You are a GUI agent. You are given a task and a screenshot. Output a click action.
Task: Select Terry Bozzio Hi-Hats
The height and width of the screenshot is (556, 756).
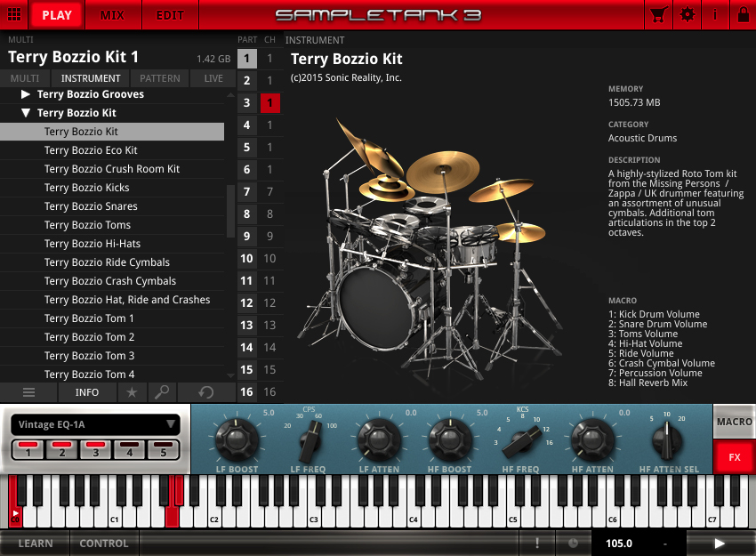112,244
